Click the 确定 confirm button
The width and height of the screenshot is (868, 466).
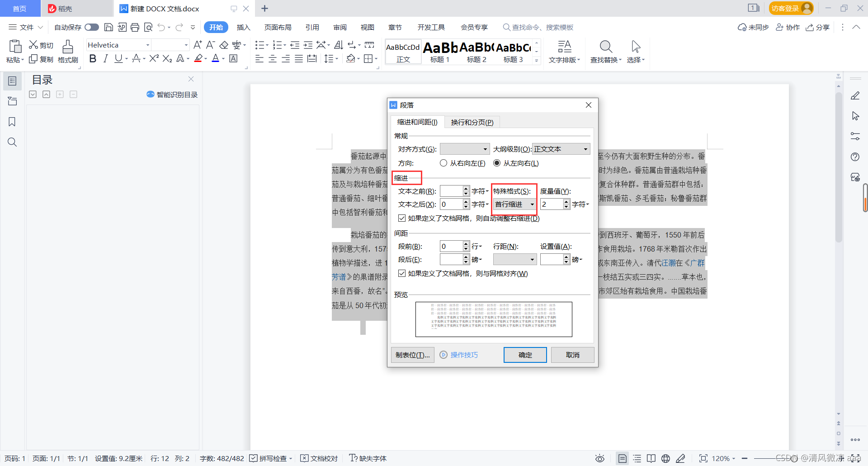pyautogui.click(x=525, y=355)
